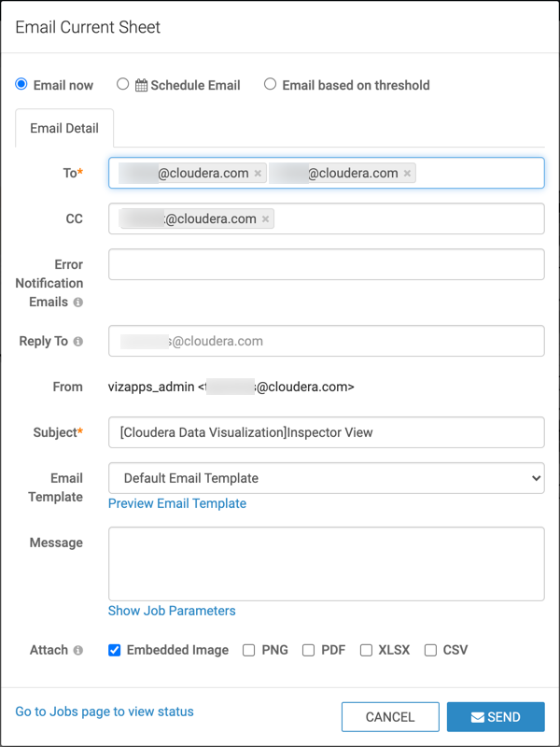Viewport: 560px width, 747px height.
Task: Click calendar icon beside Schedule Email
Action: (x=142, y=85)
